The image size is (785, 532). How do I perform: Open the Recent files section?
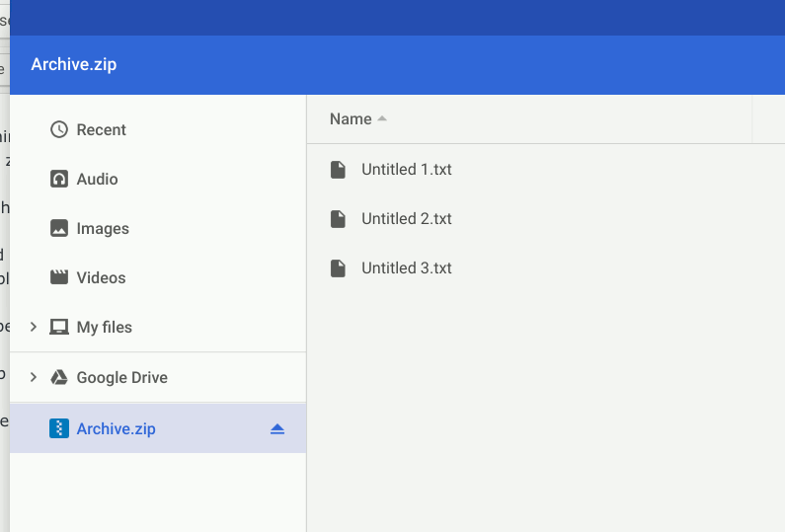pos(102,129)
